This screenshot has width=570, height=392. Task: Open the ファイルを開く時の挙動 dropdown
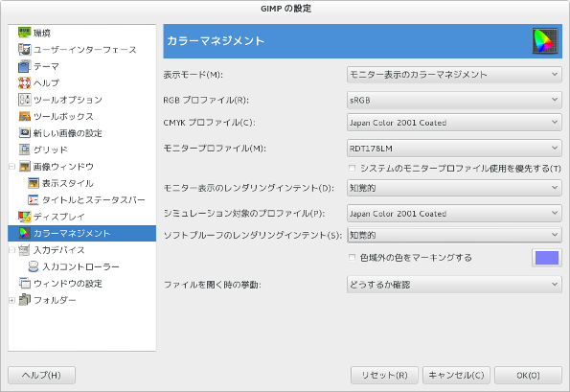(454, 285)
